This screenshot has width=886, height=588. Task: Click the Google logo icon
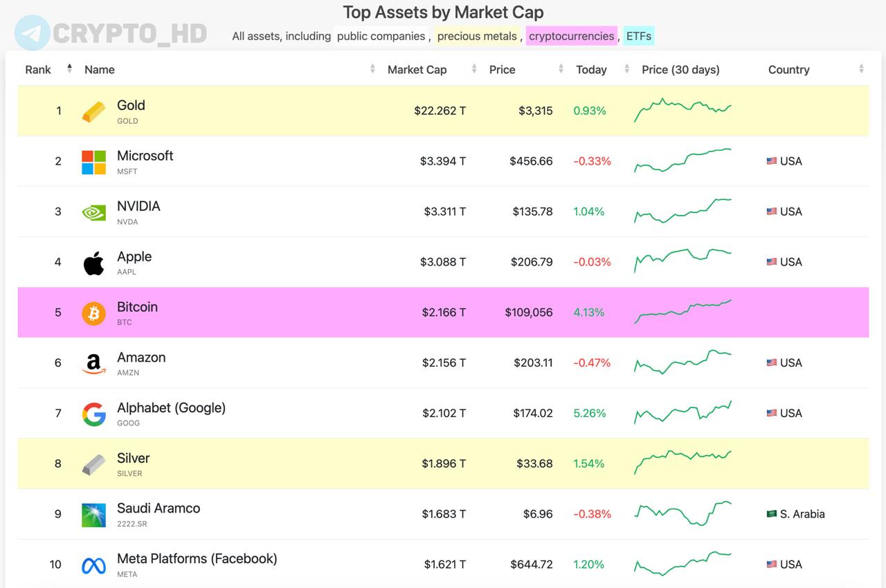pyautogui.click(x=93, y=414)
